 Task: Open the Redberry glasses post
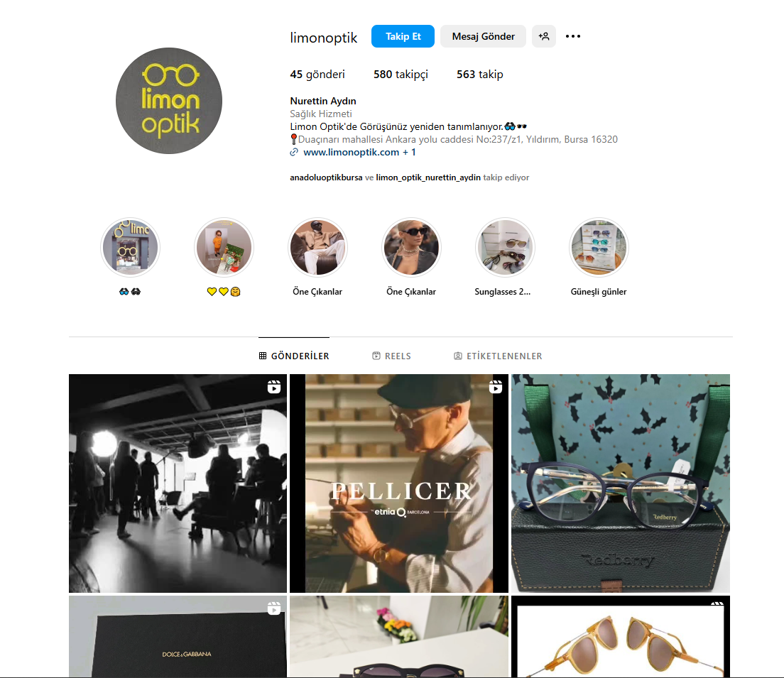[621, 483]
